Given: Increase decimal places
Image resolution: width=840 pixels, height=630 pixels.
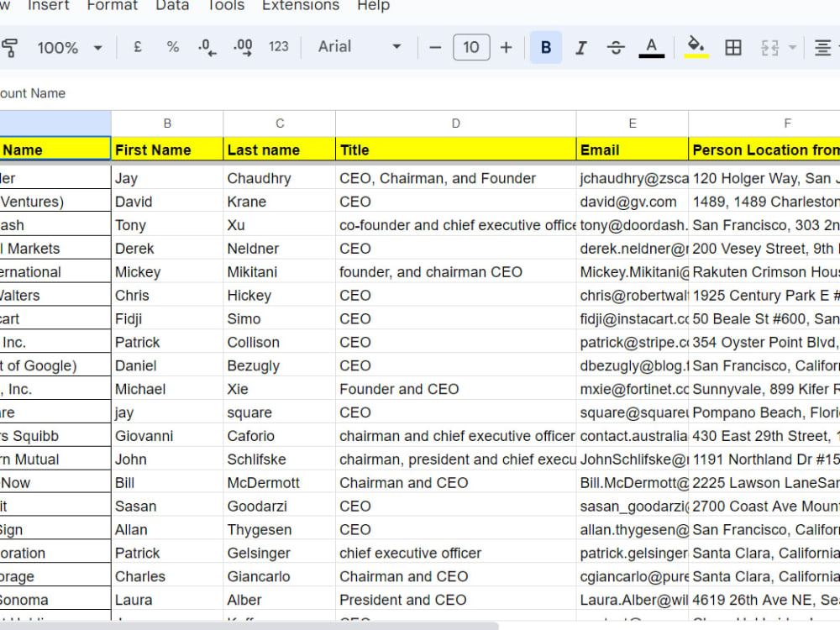Looking at the screenshot, I should [x=243, y=47].
